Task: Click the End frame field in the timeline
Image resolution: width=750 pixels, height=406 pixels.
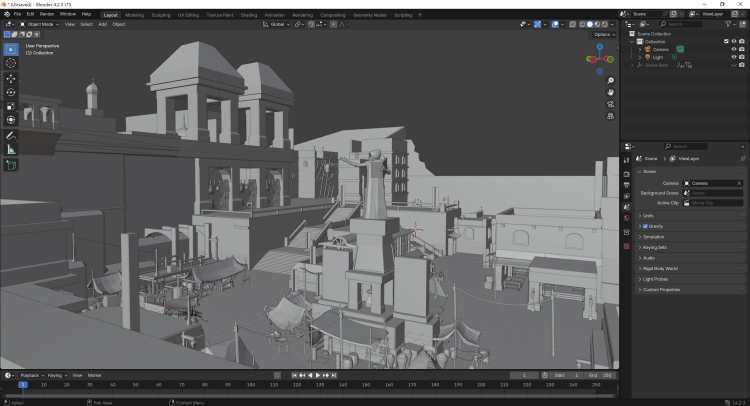Action: (x=600, y=375)
